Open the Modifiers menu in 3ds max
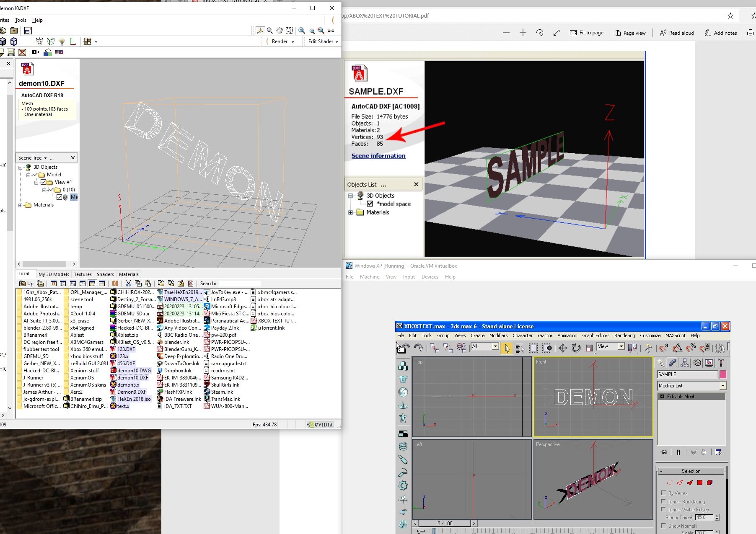756x534 pixels. pyautogui.click(x=498, y=335)
